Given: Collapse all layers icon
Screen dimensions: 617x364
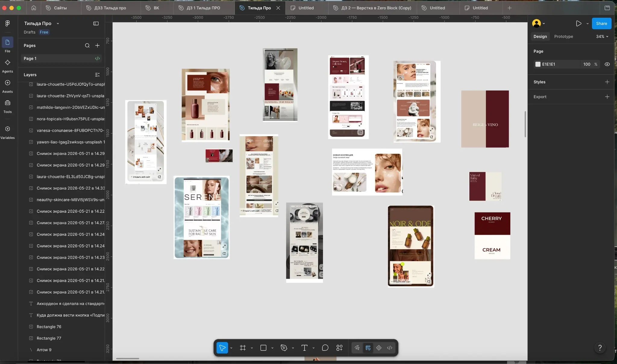Looking at the screenshot, I should click(x=97, y=75).
